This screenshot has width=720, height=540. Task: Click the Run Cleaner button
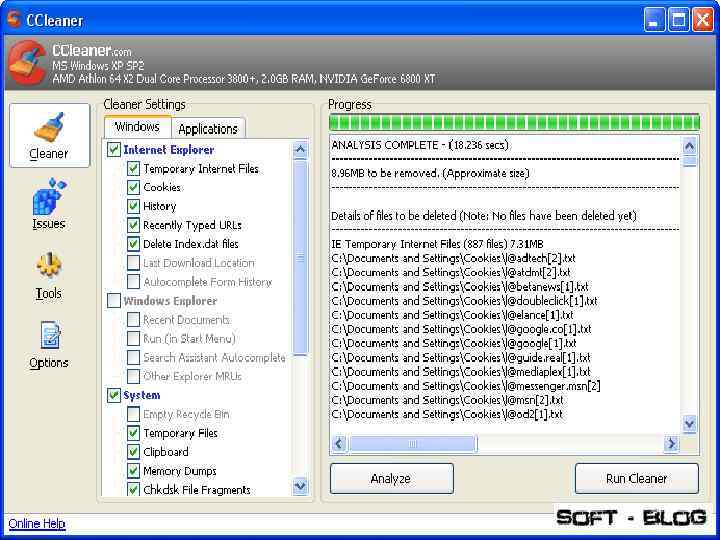[636, 478]
